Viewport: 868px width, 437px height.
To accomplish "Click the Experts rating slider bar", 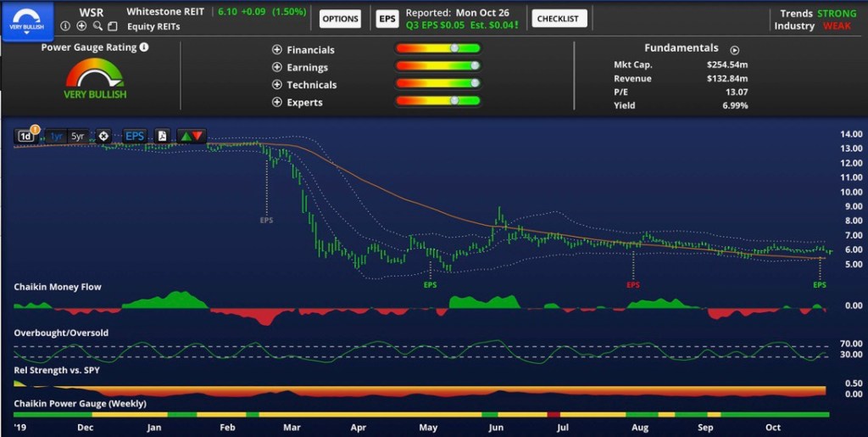I will 437,101.
